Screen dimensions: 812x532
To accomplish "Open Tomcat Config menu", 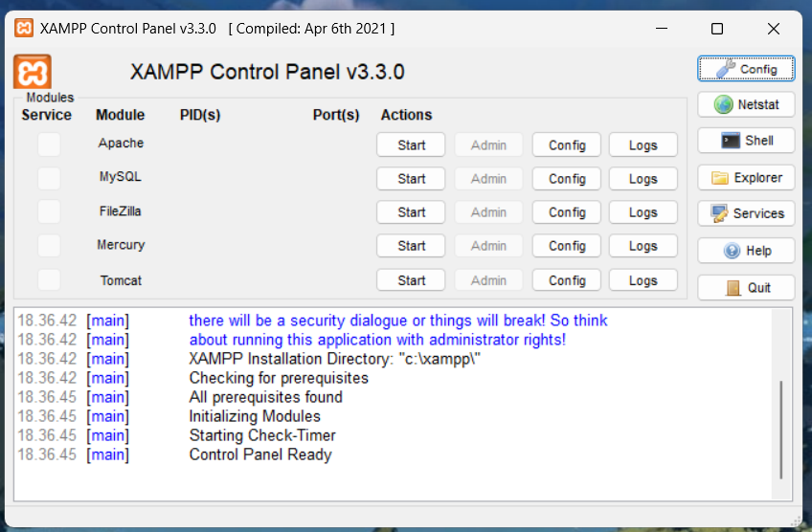I will coord(567,280).
